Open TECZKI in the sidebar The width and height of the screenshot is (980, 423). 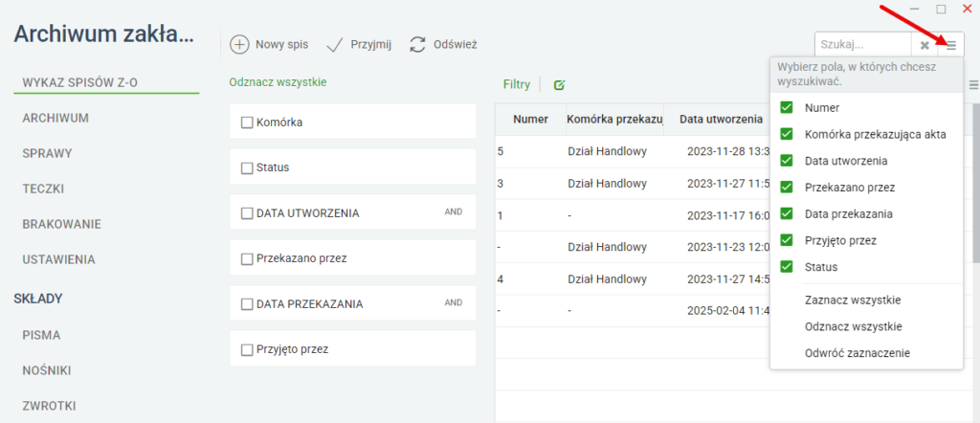[x=44, y=189]
